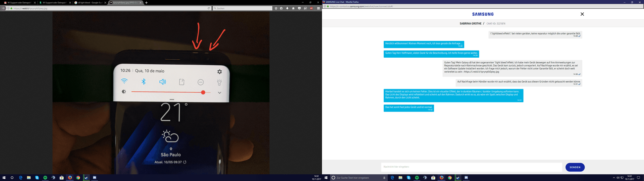
Task: Open Spotify on left monitor taskbar
Action: (x=45, y=178)
